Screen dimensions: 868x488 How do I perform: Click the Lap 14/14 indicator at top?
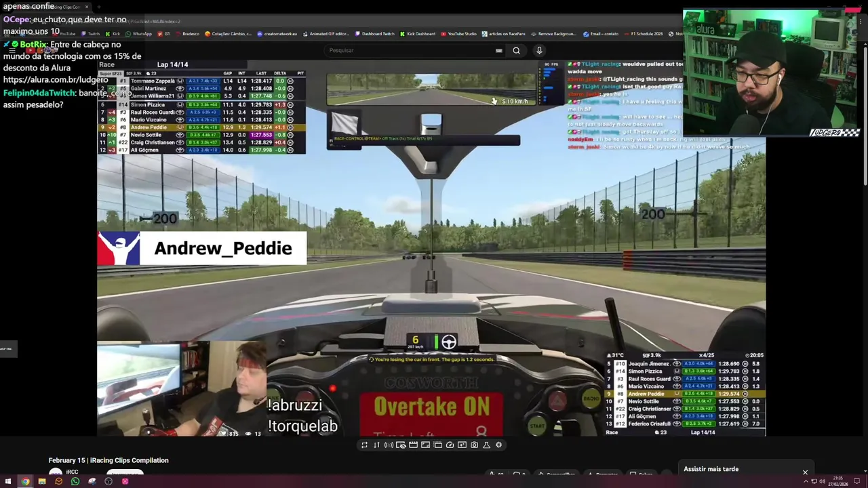172,64
